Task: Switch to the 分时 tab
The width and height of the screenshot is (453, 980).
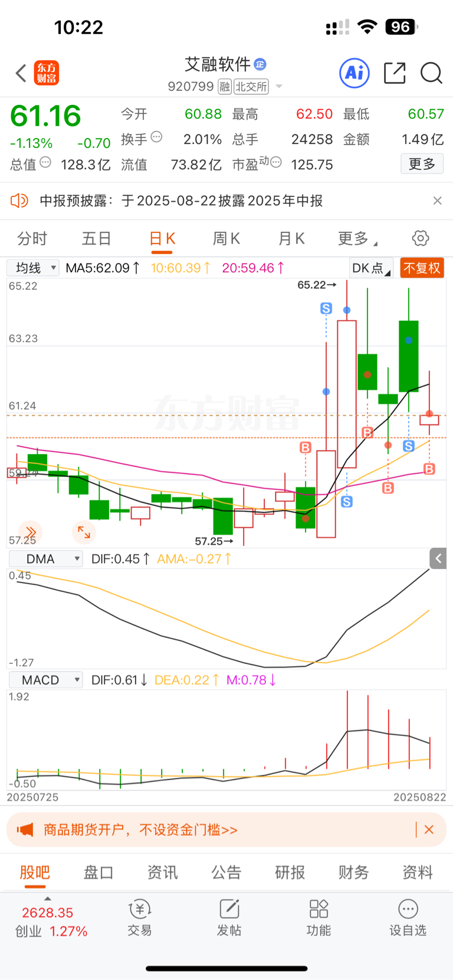Action: click(x=32, y=238)
